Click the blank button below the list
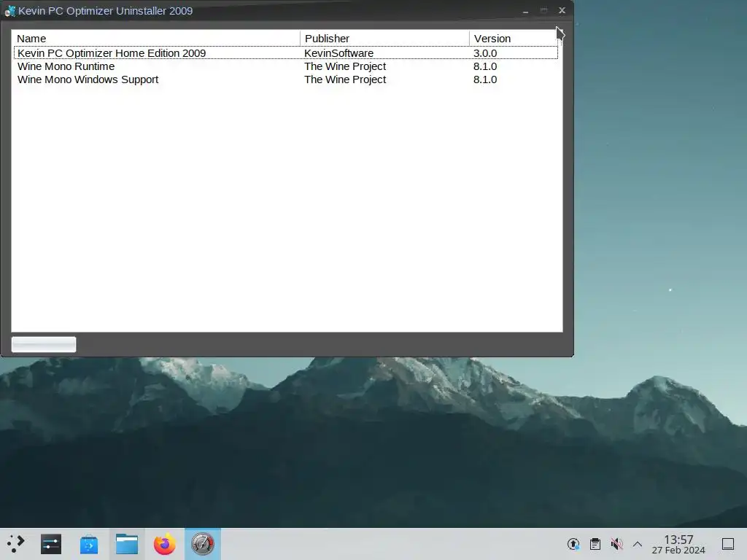Viewport: 747px width, 560px height. (x=43, y=344)
